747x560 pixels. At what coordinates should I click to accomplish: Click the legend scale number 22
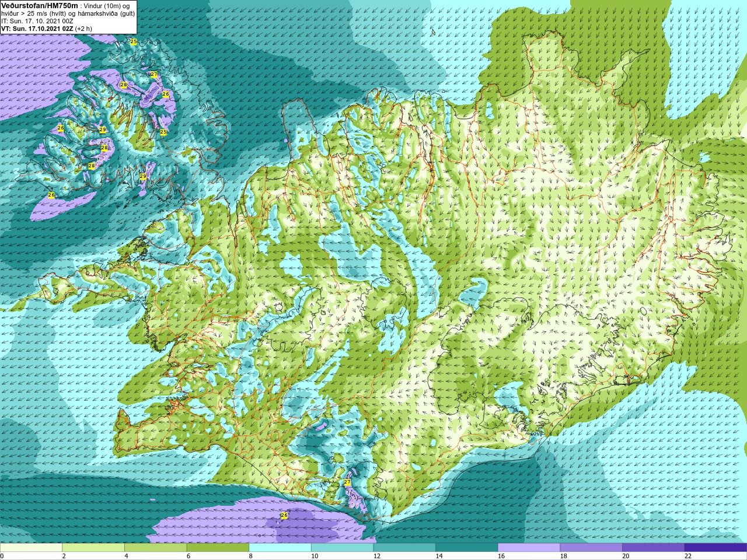(688, 556)
